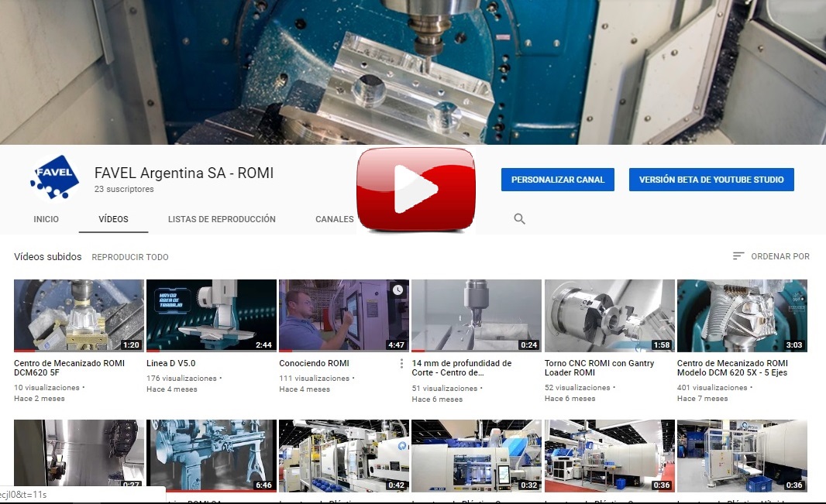The image size is (826, 504).
Task: Open the channel search magnifier icon
Action: [x=519, y=219]
